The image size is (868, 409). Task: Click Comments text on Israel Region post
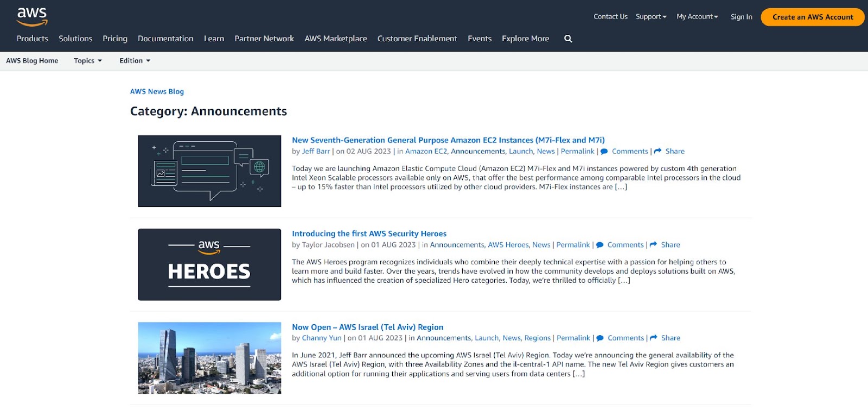click(x=626, y=338)
